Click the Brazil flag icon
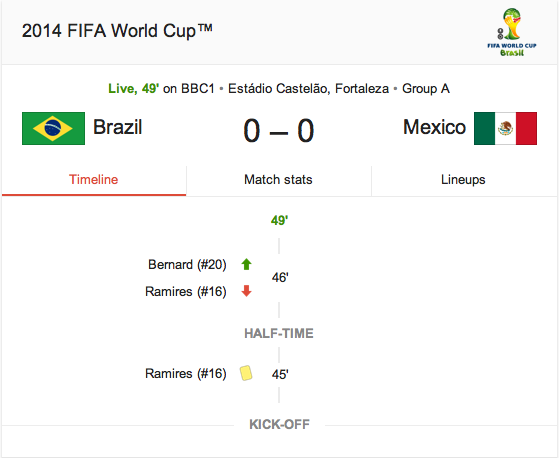 pos(53,128)
